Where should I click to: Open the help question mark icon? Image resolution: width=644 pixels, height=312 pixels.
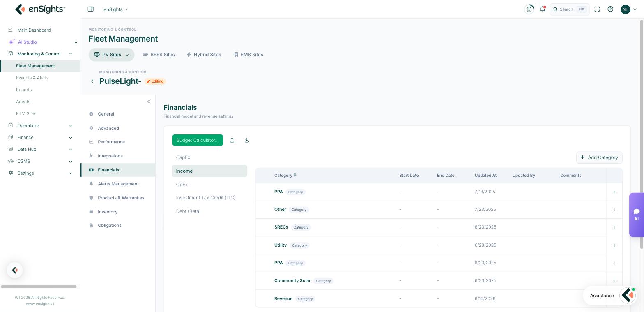pos(610,9)
